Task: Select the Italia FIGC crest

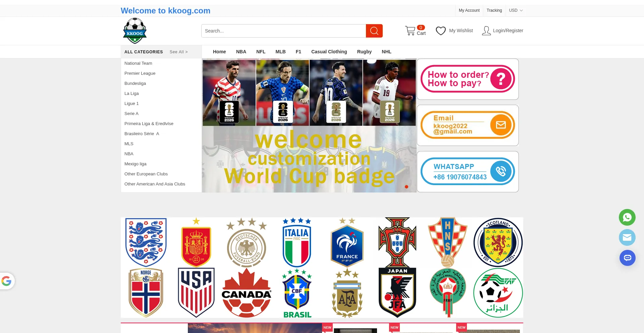Action: (x=297, y=242)
